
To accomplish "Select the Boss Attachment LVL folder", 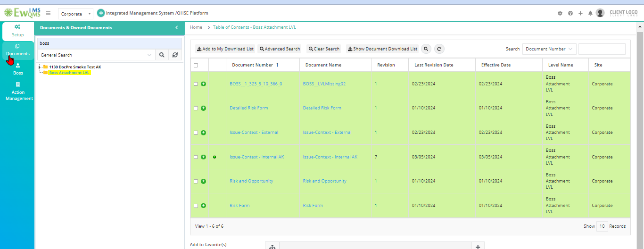I will click(69, 73).
